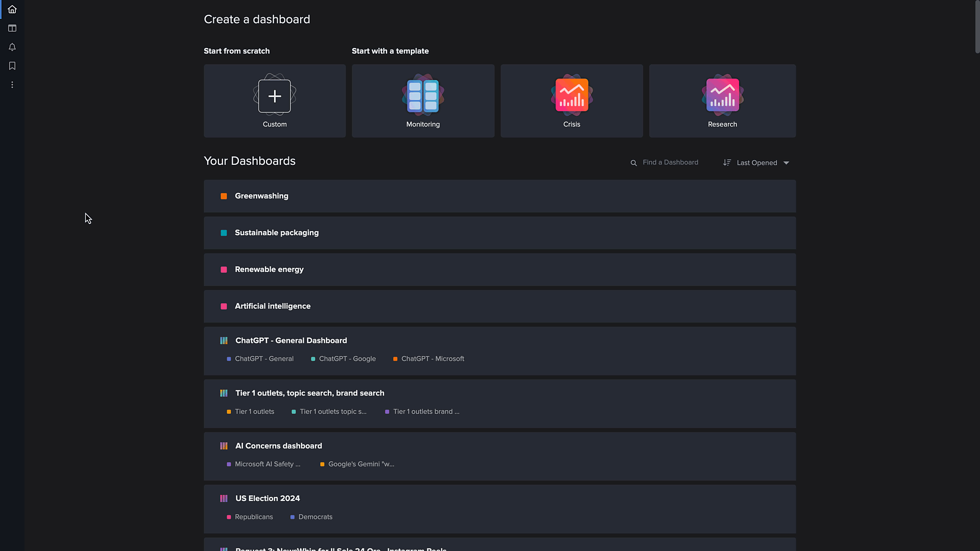Viewport: 980px width, 551px height.
Task: Choose the Monitoring template
Action: [423, 101]
